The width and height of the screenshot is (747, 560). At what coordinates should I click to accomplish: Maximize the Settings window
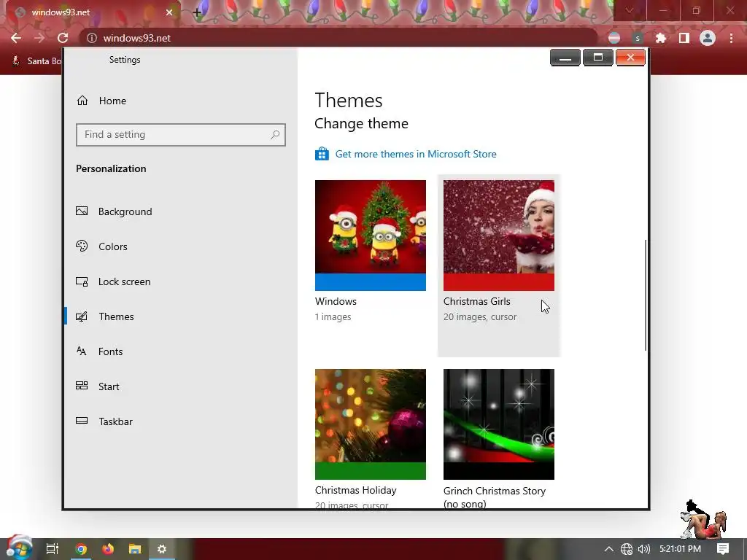598,58
